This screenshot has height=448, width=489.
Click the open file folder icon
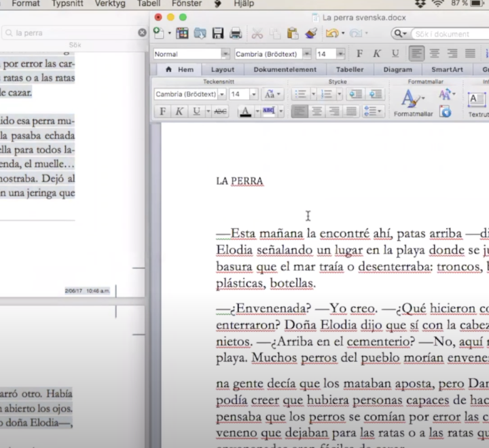200,33
